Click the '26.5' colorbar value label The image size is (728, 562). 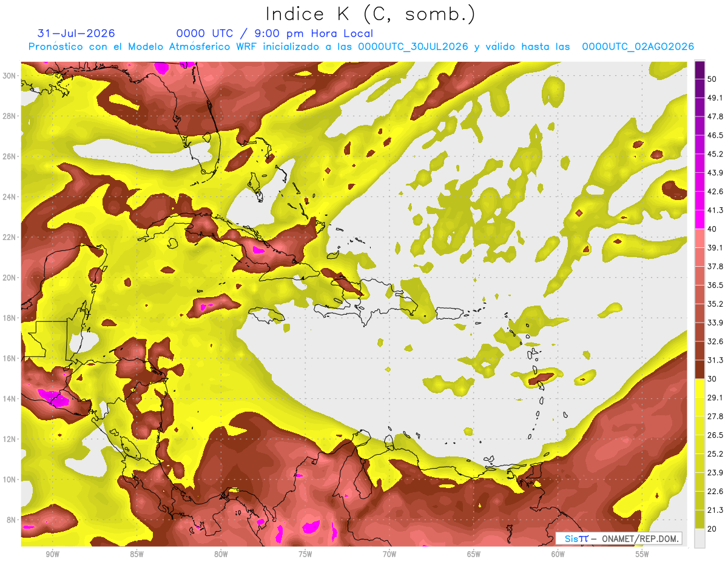point(715,435)
